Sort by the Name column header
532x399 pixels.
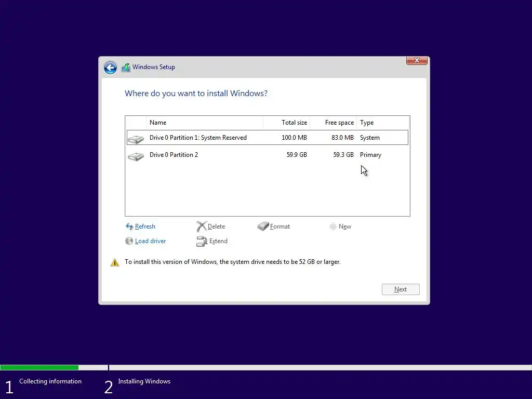point(205,123)
